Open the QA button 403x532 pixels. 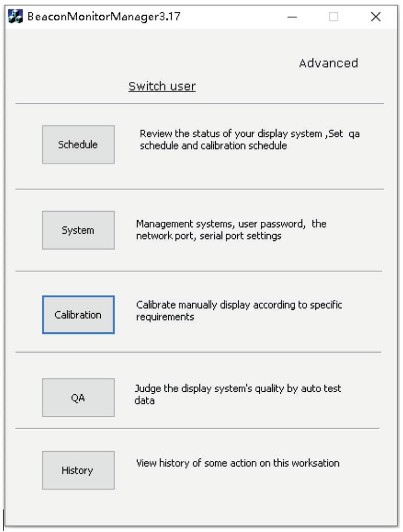tap(78, 398)
